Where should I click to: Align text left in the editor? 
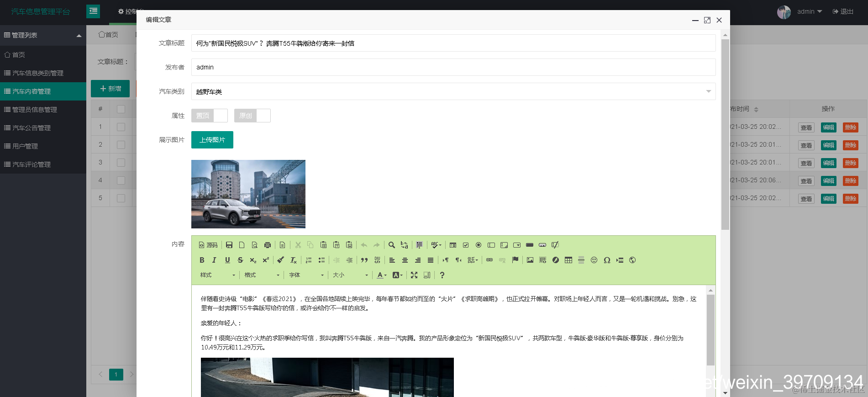[x=392, y=260]
